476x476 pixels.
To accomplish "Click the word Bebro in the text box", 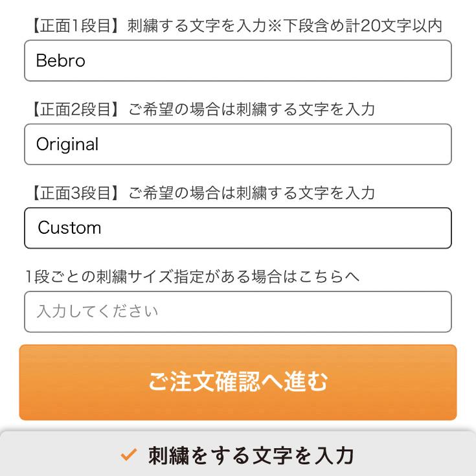I will (x=61, y=61).
